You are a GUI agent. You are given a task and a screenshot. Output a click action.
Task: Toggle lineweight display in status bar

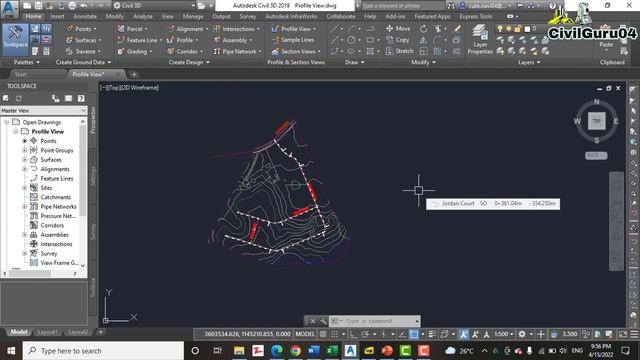click(432, 334)
